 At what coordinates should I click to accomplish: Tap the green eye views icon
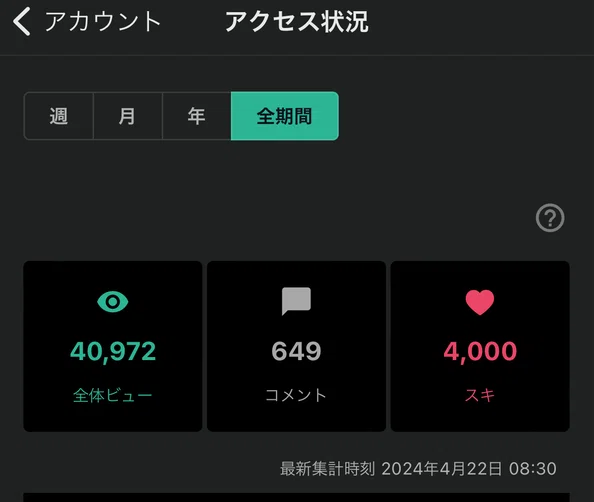click(x=113, y=302)
